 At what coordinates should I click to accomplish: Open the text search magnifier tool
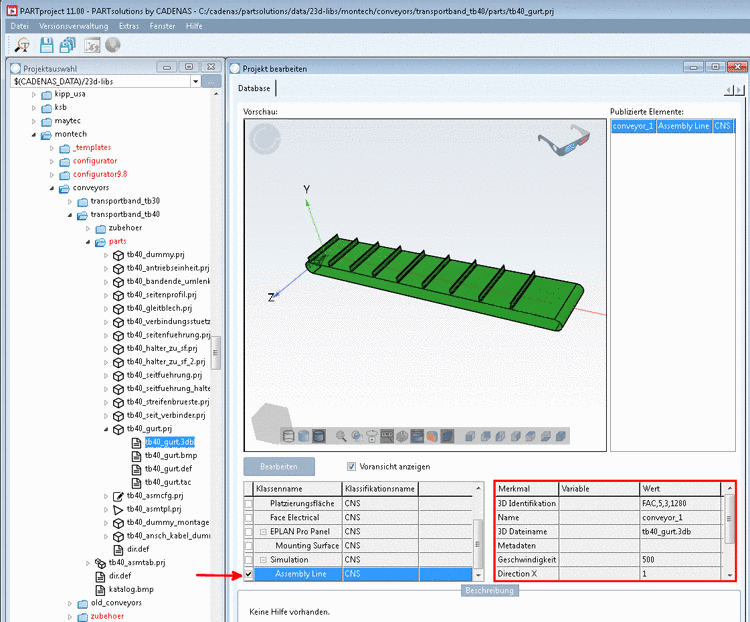(22, 45)
